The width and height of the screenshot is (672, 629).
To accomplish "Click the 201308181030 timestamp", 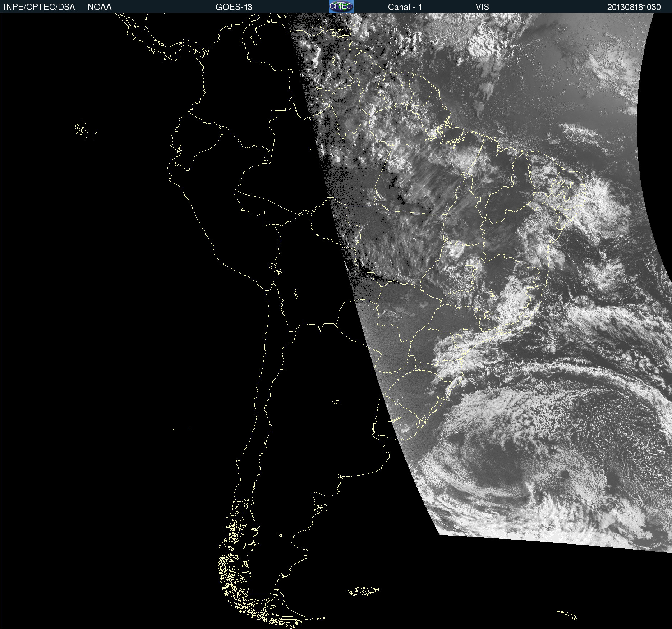I will pos(634,7).
